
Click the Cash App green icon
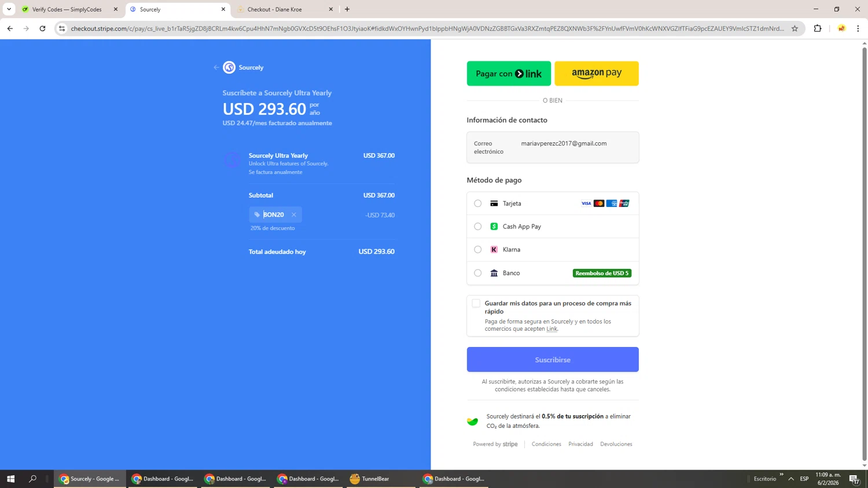494,227
